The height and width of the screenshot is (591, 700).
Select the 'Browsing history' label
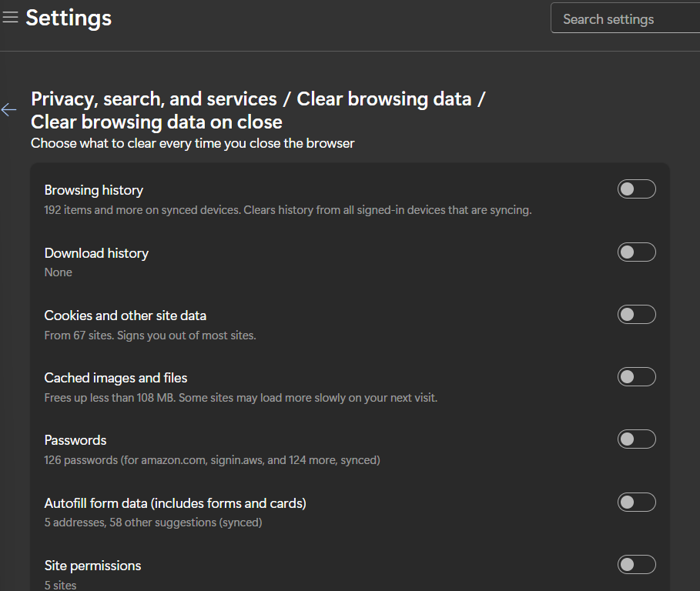tap(94, 190)
